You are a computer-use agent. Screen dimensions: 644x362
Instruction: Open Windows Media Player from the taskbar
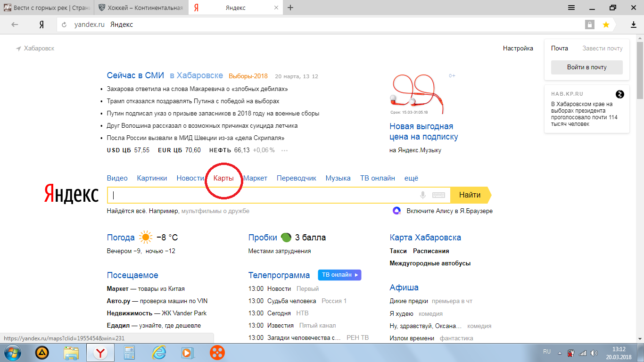[188, 353]
